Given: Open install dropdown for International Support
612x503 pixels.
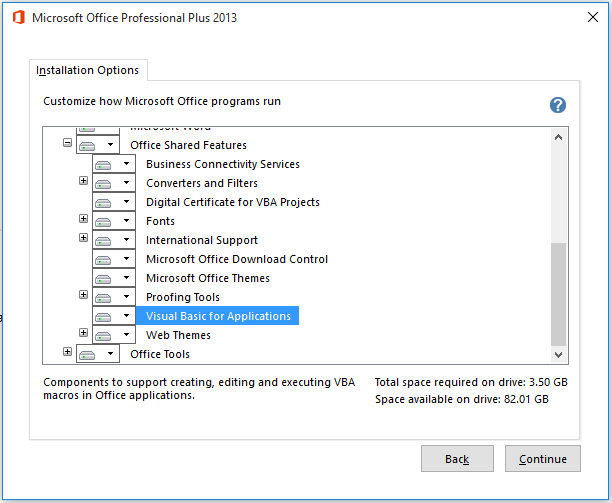Looking at the screenshot, I should (114, 240).
